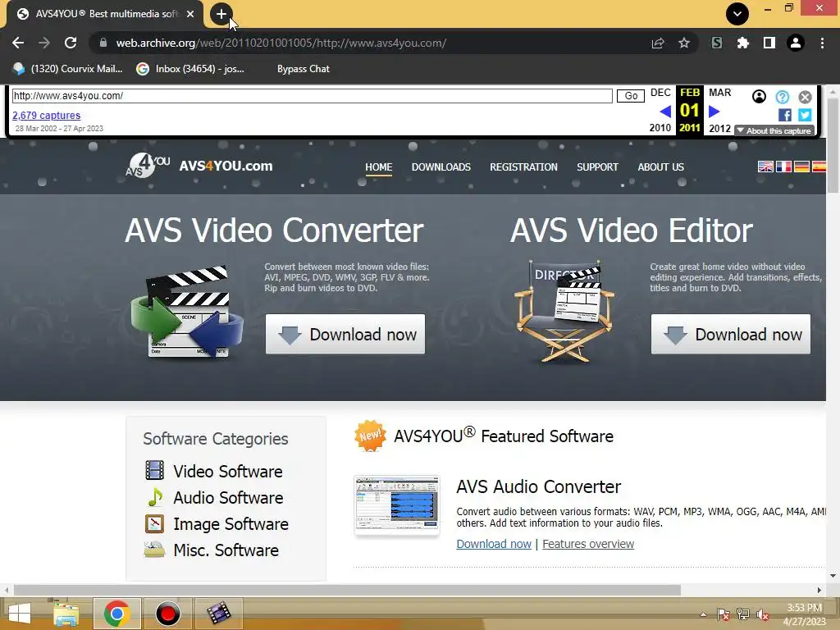Click the Wayback Go button
The height and width of the screenshot is (630, 840).
(x=631, y=96)
